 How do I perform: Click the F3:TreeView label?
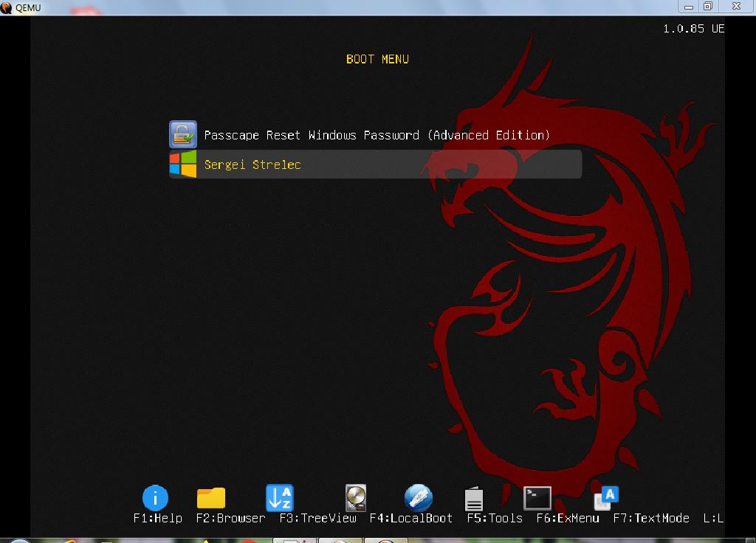coord(317,519)
